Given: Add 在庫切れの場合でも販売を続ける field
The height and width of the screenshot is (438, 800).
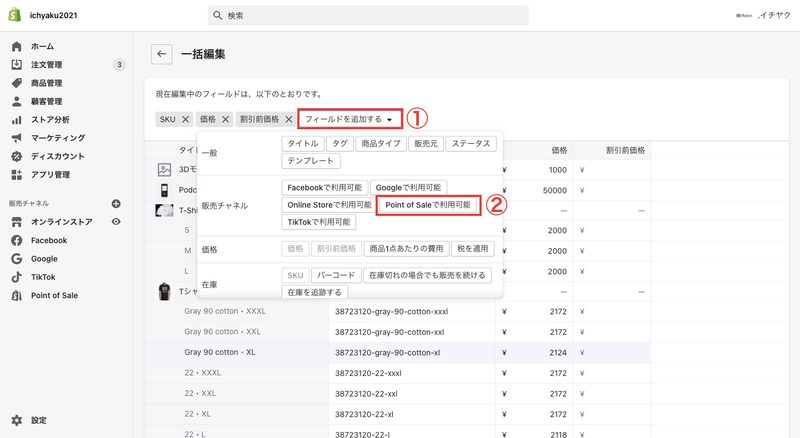Looking at the screenshot, I should pos(428,275).
